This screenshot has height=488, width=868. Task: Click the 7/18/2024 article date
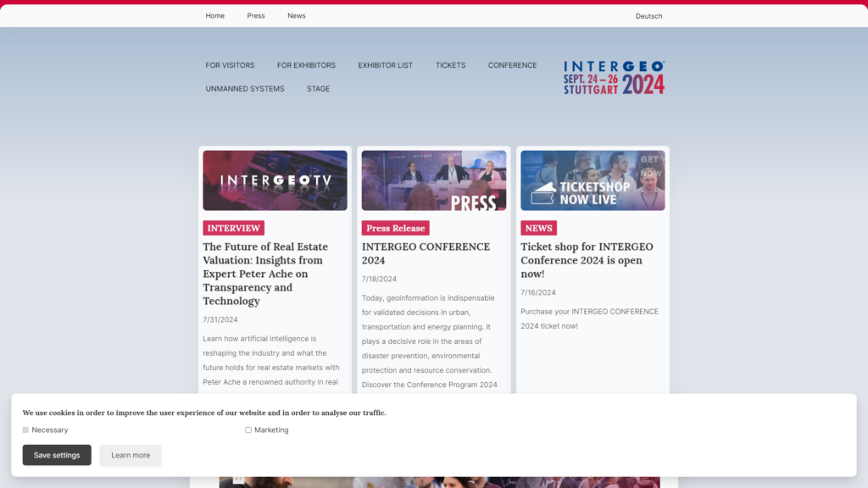[379, 279]
